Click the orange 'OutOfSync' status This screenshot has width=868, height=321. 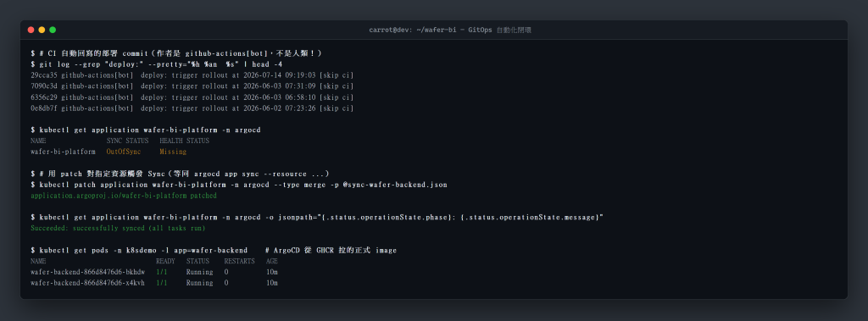click(x=124, y=152)
